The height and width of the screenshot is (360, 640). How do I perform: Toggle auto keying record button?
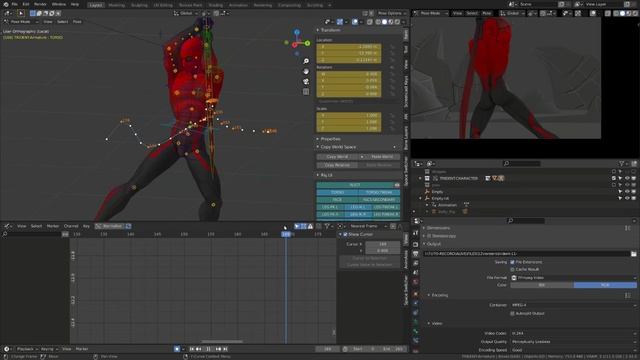(x=177, y=349)
